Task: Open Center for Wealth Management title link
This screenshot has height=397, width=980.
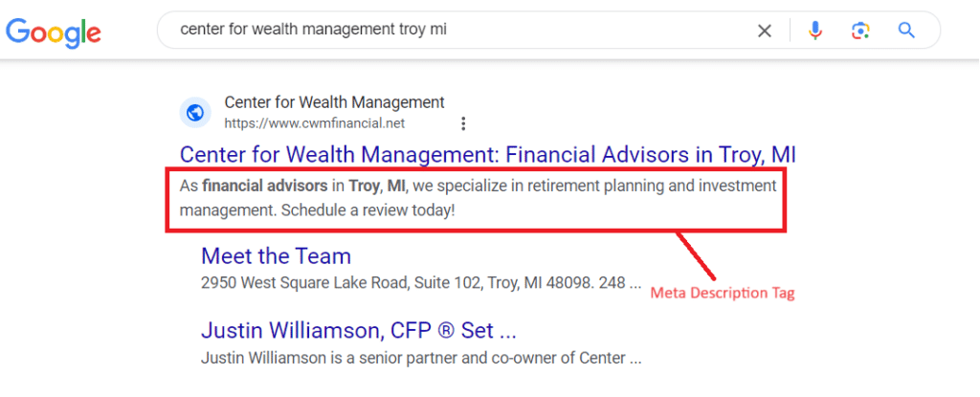Action: (x=487, y=154)
